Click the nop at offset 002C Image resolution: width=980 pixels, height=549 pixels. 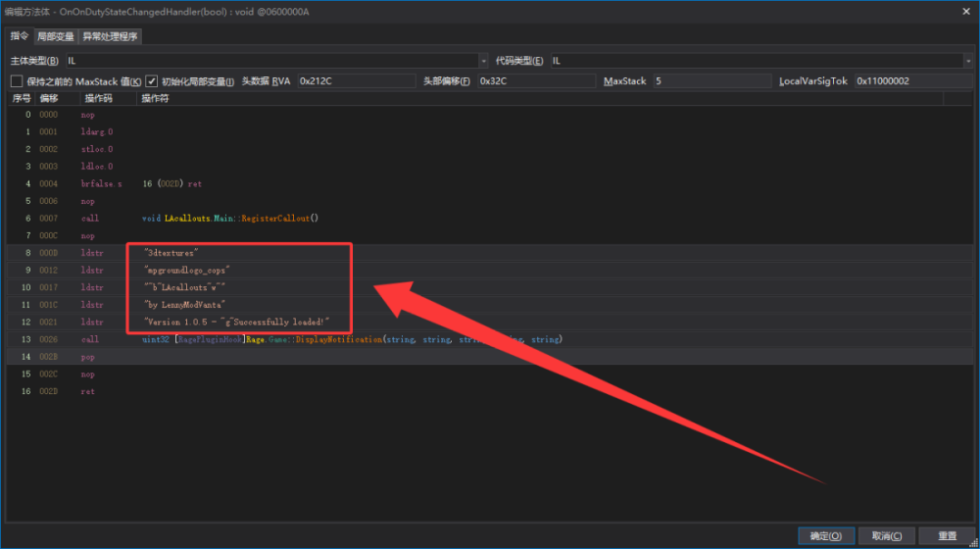coord(87,374)
